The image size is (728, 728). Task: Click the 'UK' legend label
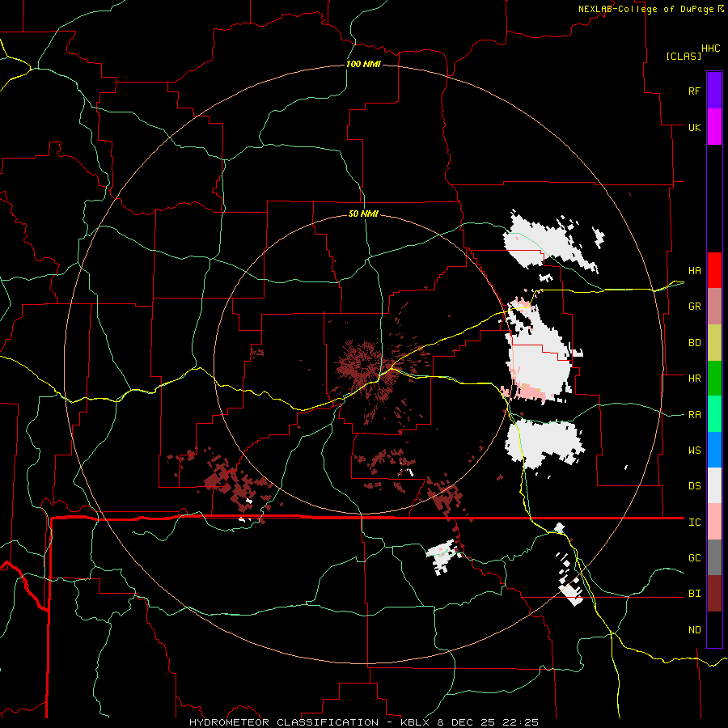(694, 127)
